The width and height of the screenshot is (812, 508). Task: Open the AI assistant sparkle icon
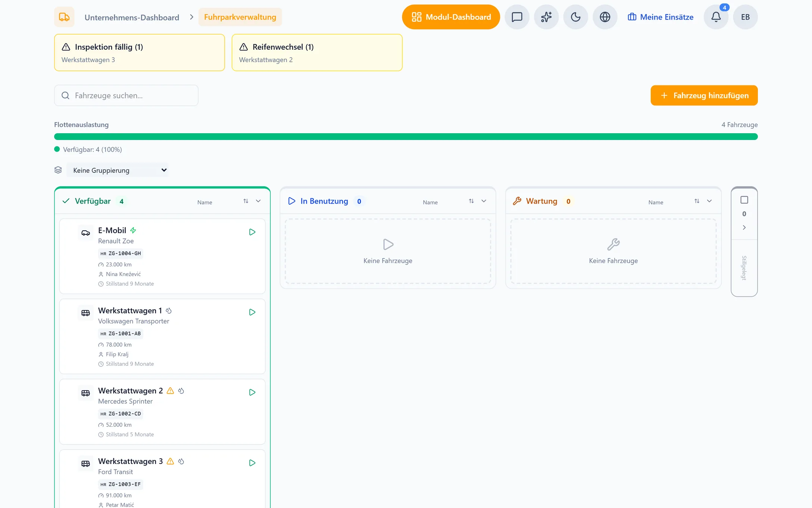(546, 17)
